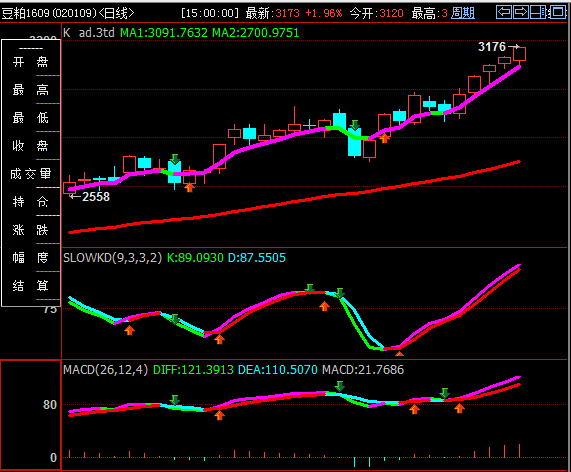Viewport: 571px width, 472px height.
Task: Click the MA2:2700.9751 value
Action: (255, 33)
